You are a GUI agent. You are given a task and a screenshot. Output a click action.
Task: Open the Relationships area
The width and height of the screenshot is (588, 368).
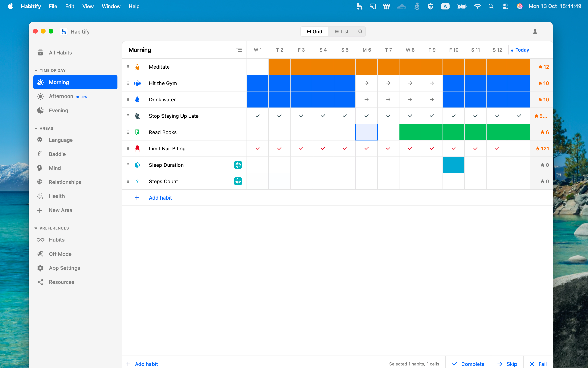[75, 182]
